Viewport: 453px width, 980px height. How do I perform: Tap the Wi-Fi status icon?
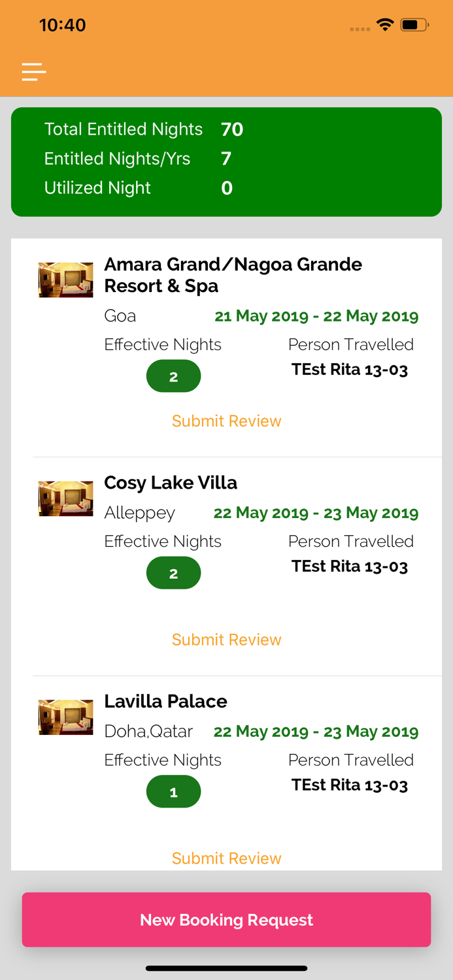tap(385, 25)
